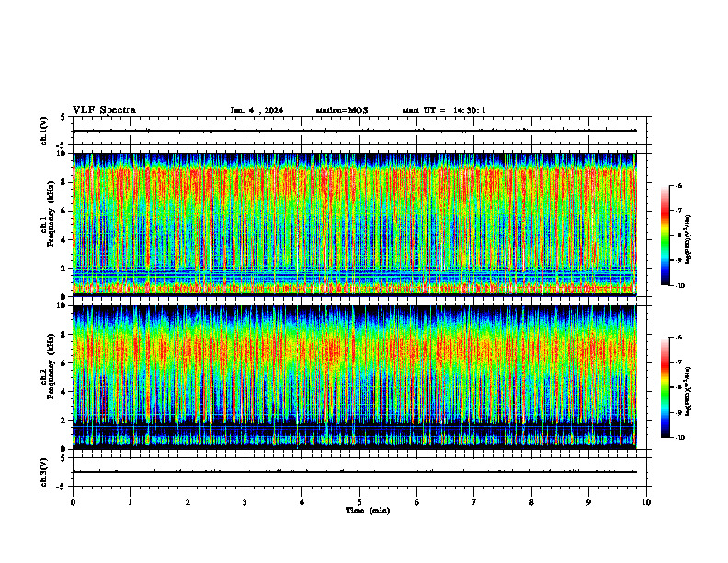Click the "ch.3(V)" waveform axis label
The image size is (728, 563).
click(x=43, y=472)
